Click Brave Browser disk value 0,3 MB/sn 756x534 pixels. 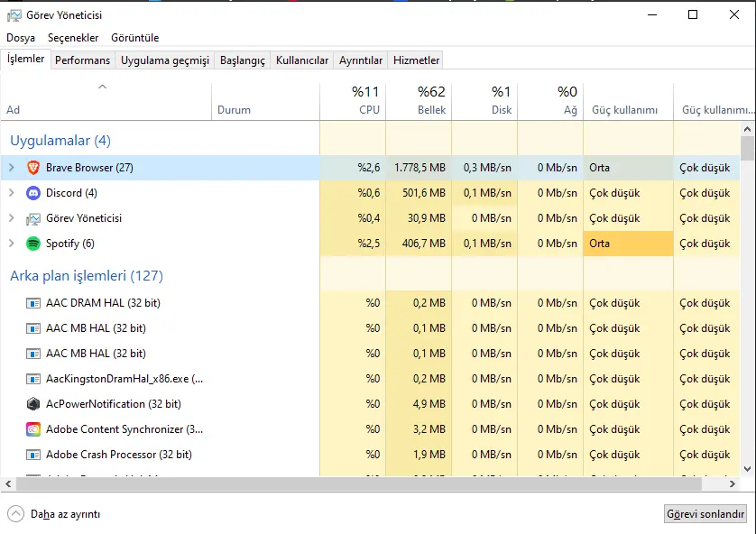(487, 168)
